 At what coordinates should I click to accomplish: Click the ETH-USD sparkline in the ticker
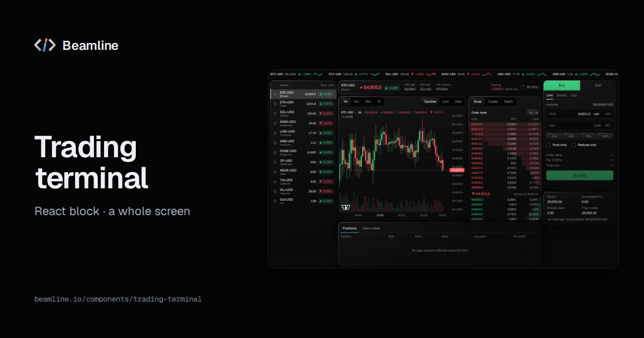pos(375,74)
